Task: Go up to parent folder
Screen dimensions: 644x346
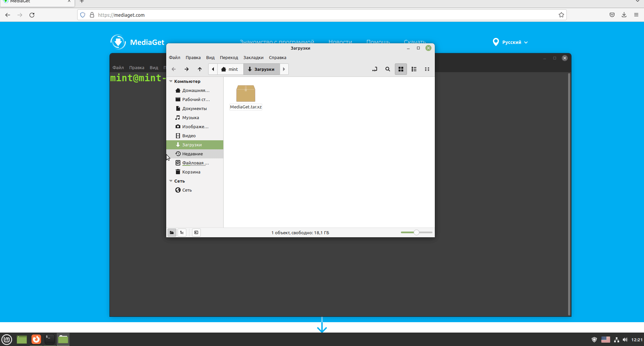Action: pyautogui.click(x=200, y=69)
